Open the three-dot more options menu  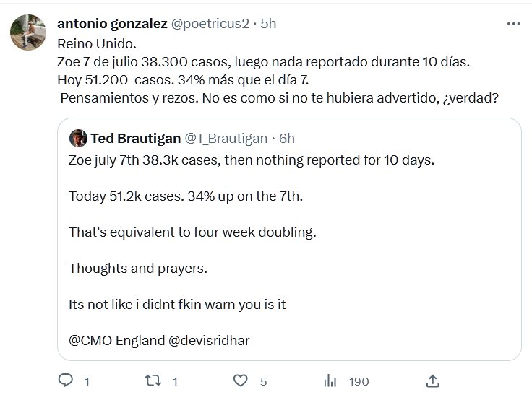tap(513, 23)
